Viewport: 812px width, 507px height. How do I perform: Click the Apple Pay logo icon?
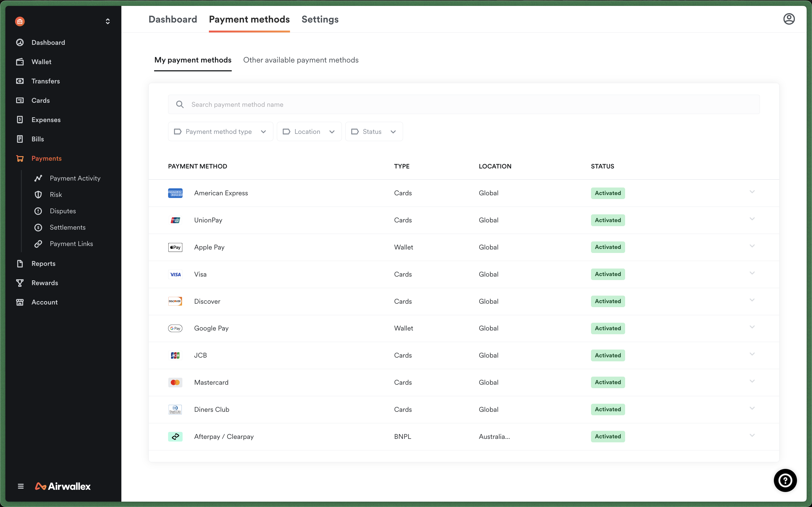click(175, 247)
